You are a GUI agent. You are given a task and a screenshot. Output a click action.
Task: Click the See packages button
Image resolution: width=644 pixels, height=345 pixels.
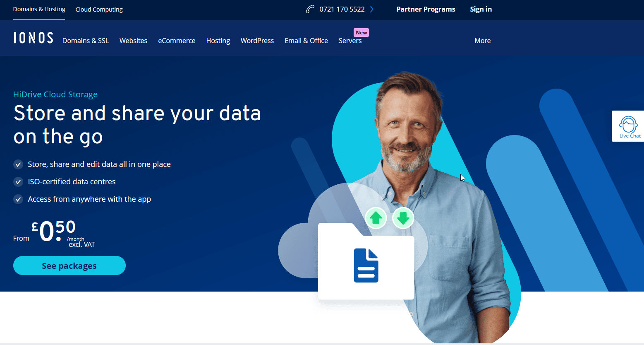[x=69, y=265]
